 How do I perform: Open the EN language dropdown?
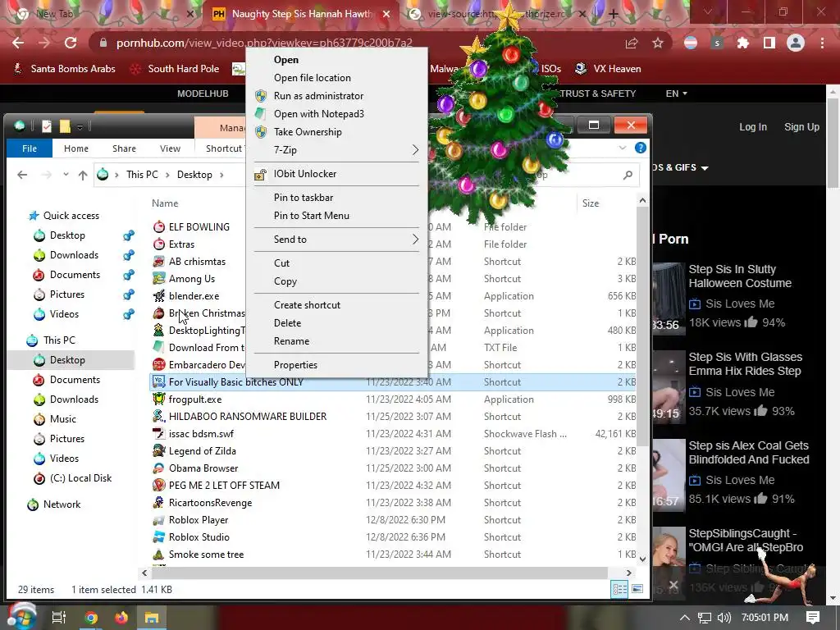point(676,94)
